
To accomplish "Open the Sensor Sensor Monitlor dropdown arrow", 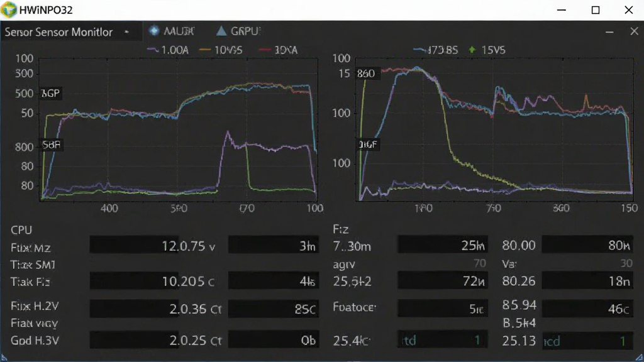I will tap(126, 32).
